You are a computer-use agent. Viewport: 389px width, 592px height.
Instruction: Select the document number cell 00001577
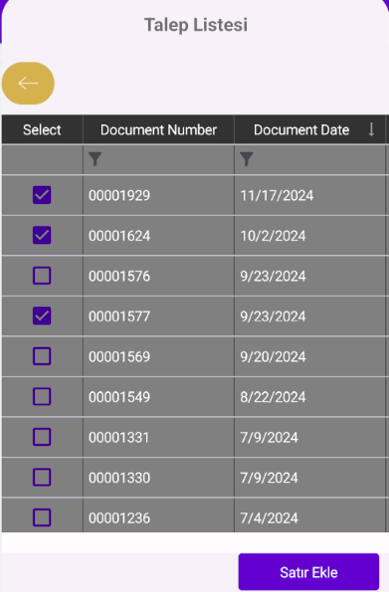(x=159, y=316)
